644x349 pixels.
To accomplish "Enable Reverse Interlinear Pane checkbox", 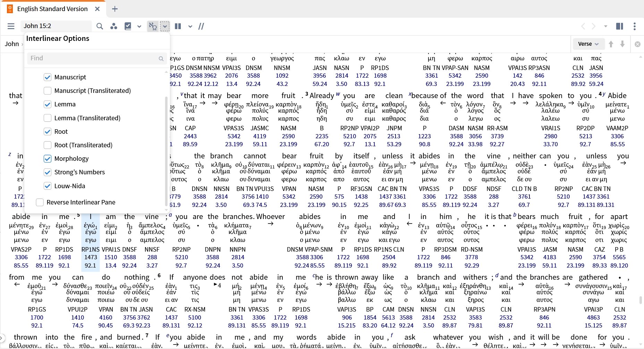I will [x=40, y=202].
